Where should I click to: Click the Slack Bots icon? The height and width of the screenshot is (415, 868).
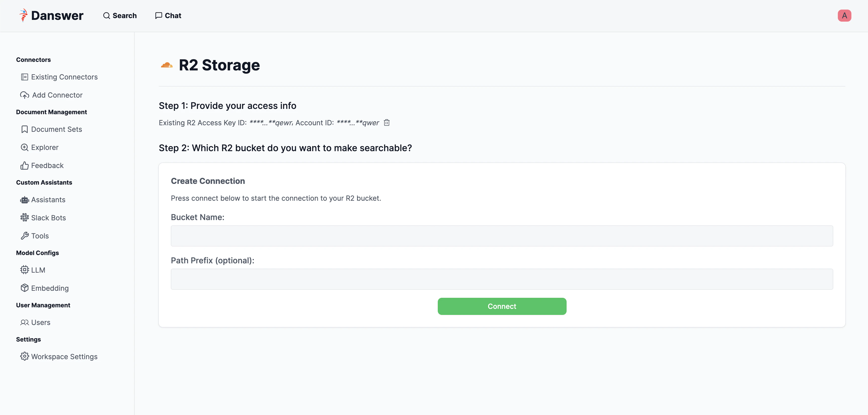click(x=24, y=218)
